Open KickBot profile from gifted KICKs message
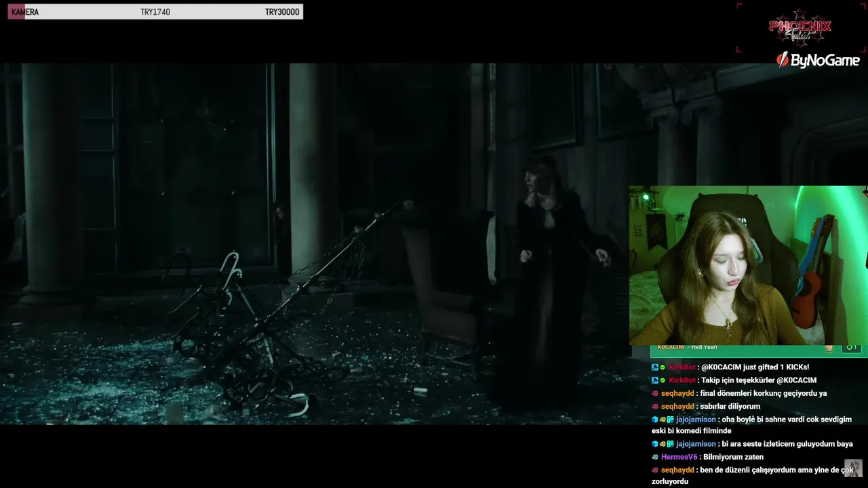This screenshot has height=488, width=868. pos(682,367)
